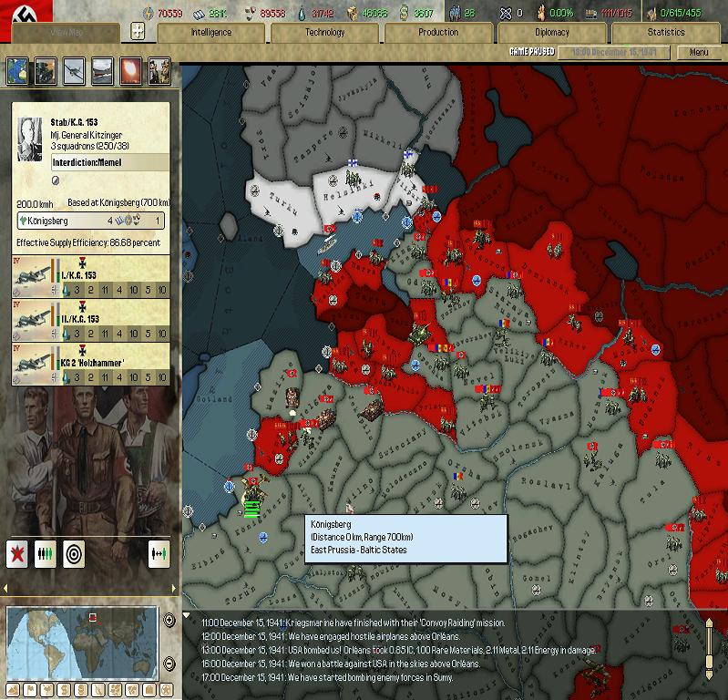This screenshot has height=700, width=728.
Task: Click the two-soldier transfer icon
Action: click(159, 553)
